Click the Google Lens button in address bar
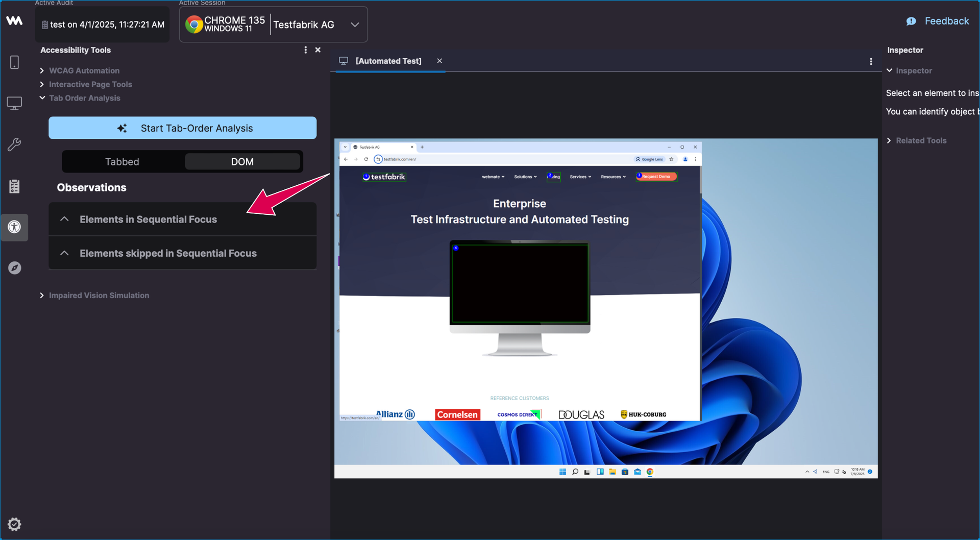Viewport: 980px width, 540px height. point(650,159)
